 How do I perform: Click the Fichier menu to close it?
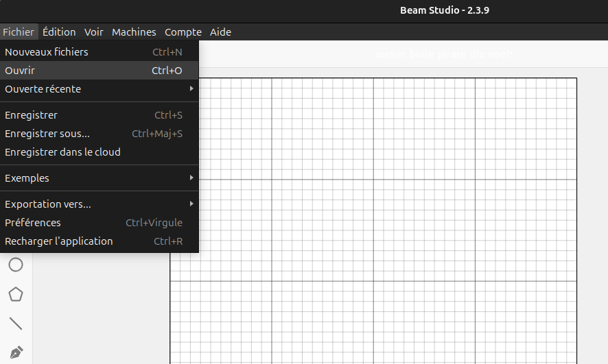(x=18, y=32)
